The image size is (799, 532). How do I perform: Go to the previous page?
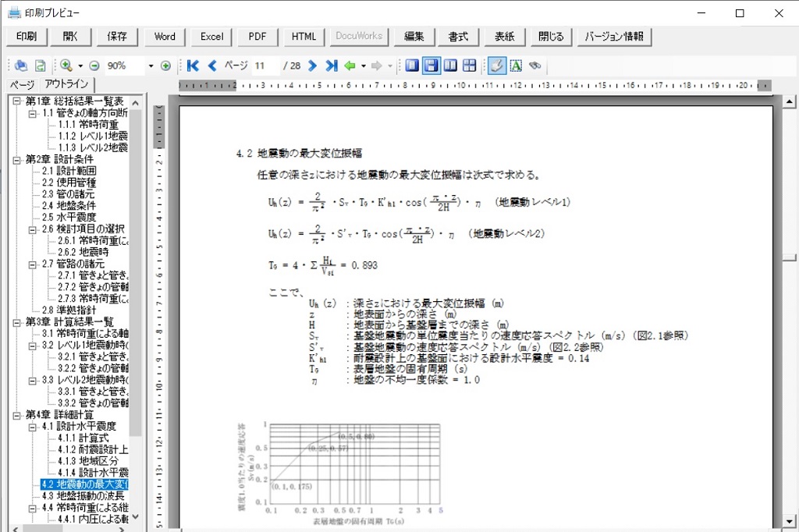[212, 66]
